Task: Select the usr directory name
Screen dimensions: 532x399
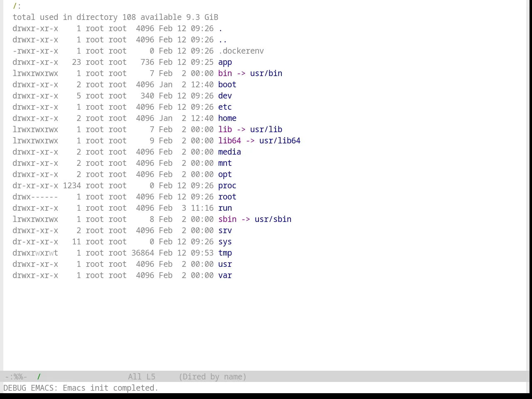Action: click(x=225, y=264)
